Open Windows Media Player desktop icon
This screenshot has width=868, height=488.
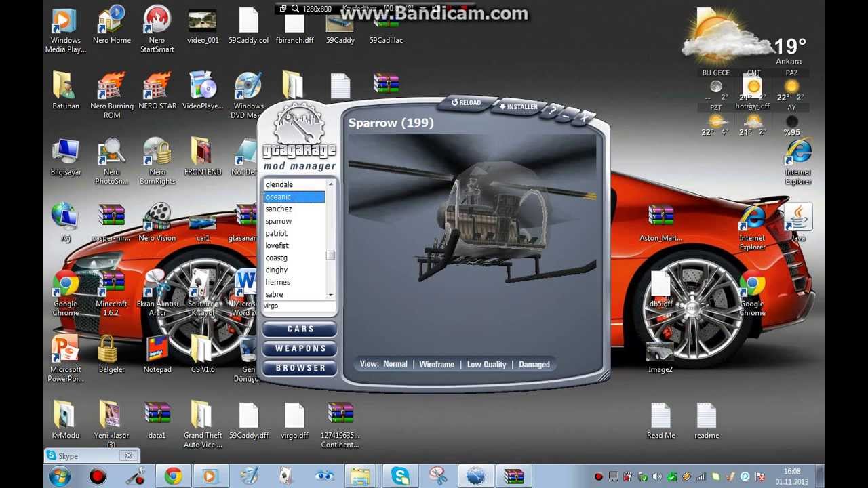tap(65, 30)
